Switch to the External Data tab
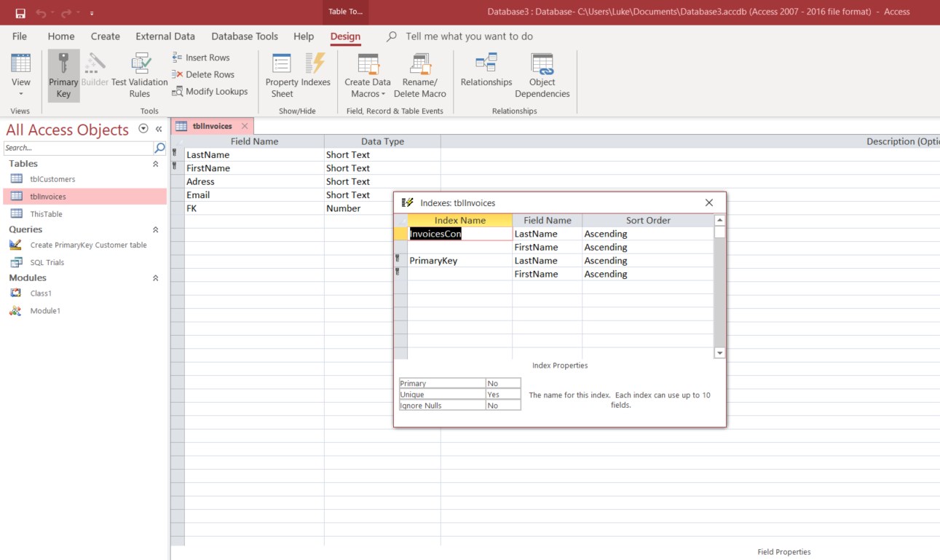The width and height of the screenshot is (940, 560). point(165,36)
